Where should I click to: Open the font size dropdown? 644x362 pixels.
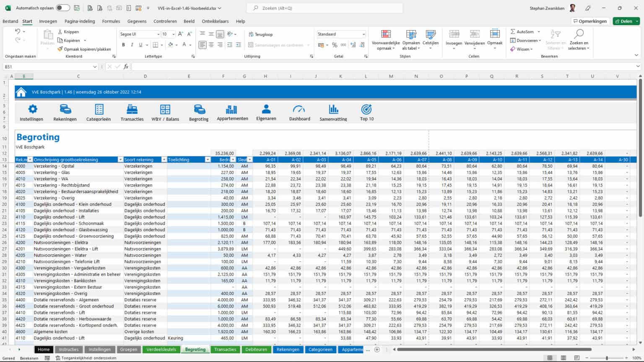coord(173,34)
